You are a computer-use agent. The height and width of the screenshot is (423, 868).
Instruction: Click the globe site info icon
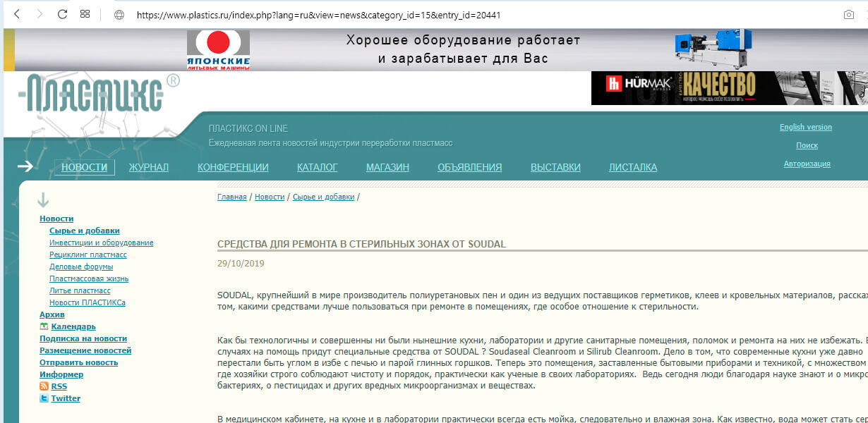click(x=119, y=14)
